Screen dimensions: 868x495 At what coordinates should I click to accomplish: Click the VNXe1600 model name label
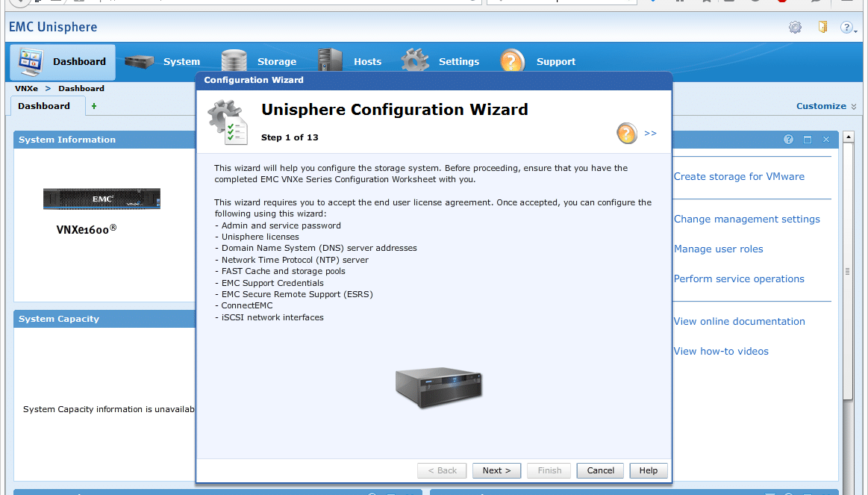(87, 229)
